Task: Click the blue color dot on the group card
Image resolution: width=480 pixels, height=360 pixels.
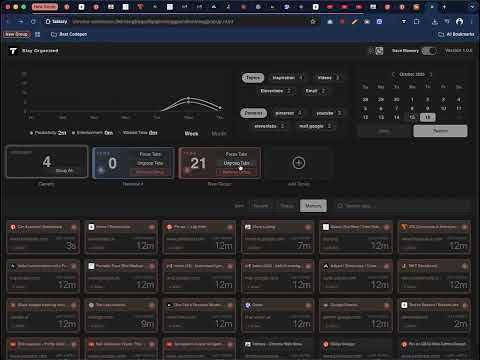Action: tap(101, 170)
